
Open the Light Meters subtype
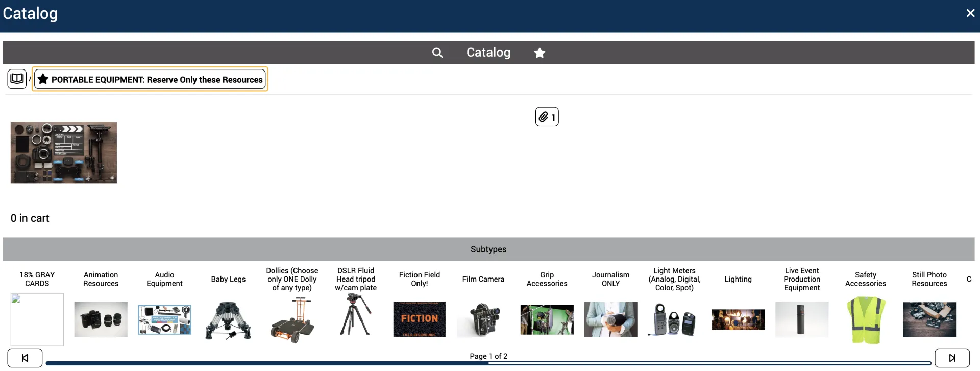click(x=674, y=319)
